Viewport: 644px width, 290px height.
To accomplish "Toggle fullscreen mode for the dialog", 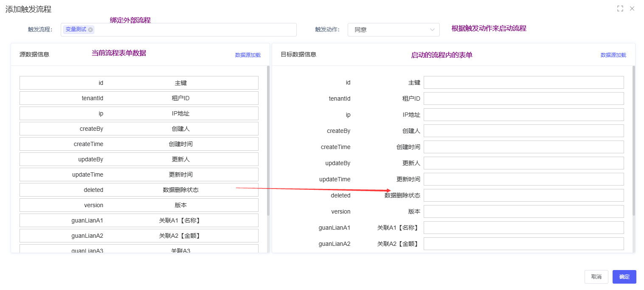I will 620,8.
